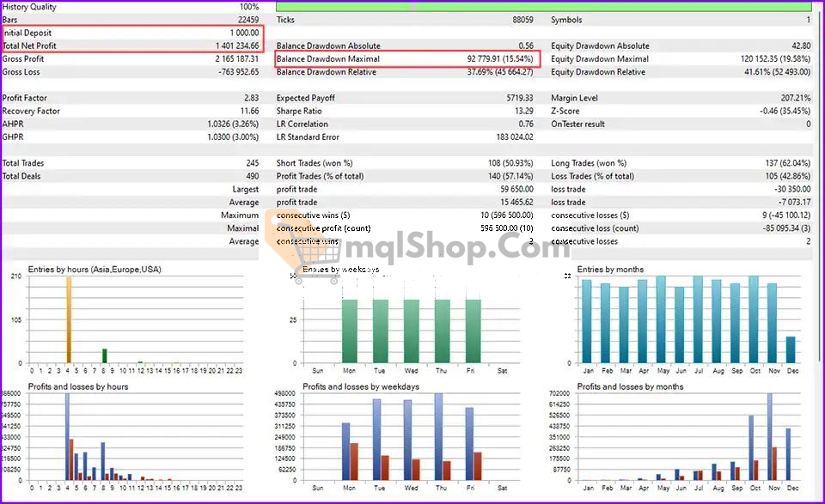
Task: Select the Total Net Profit value
Action: pos(237,46)
